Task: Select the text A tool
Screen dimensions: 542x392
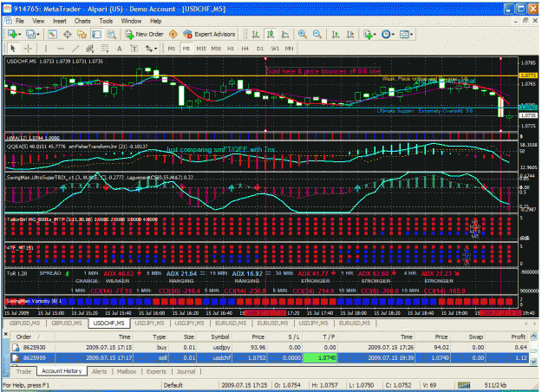Action: pos(120,49)
